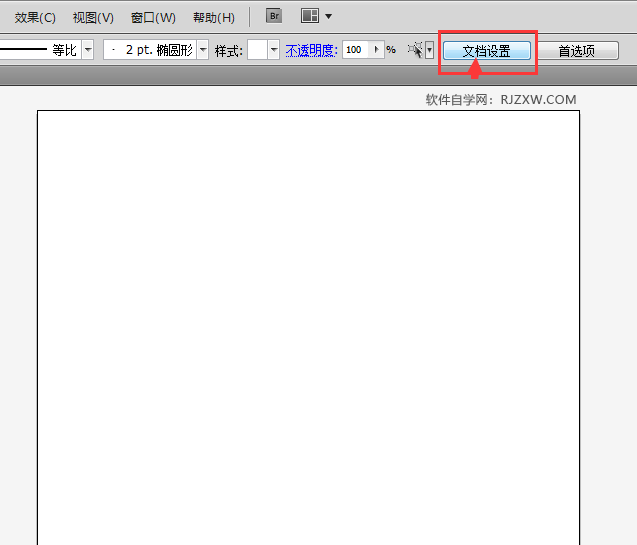
Task: Open the 视图(V) menu
Action: [x=93, y=17]
